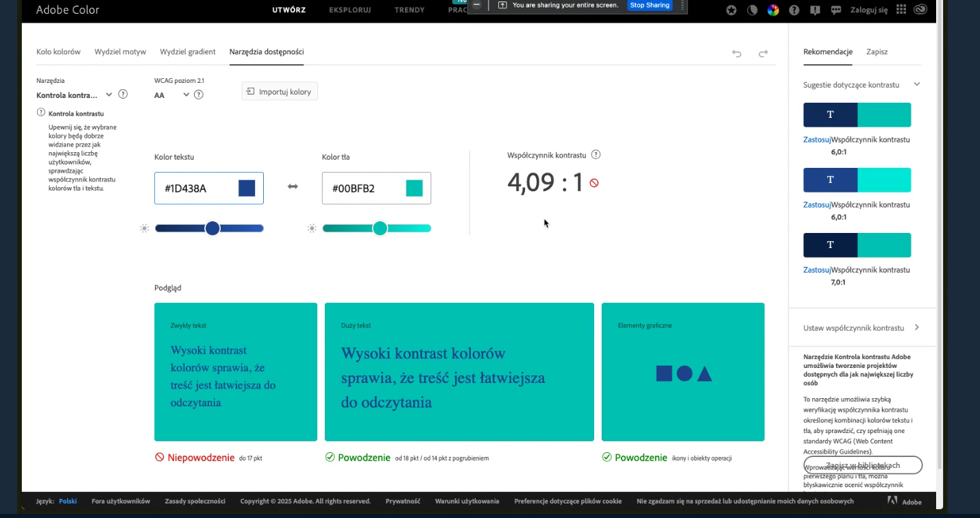Click the undo arrow icon
The height and width of the screenshot is (518, 980).
point(737,53)
